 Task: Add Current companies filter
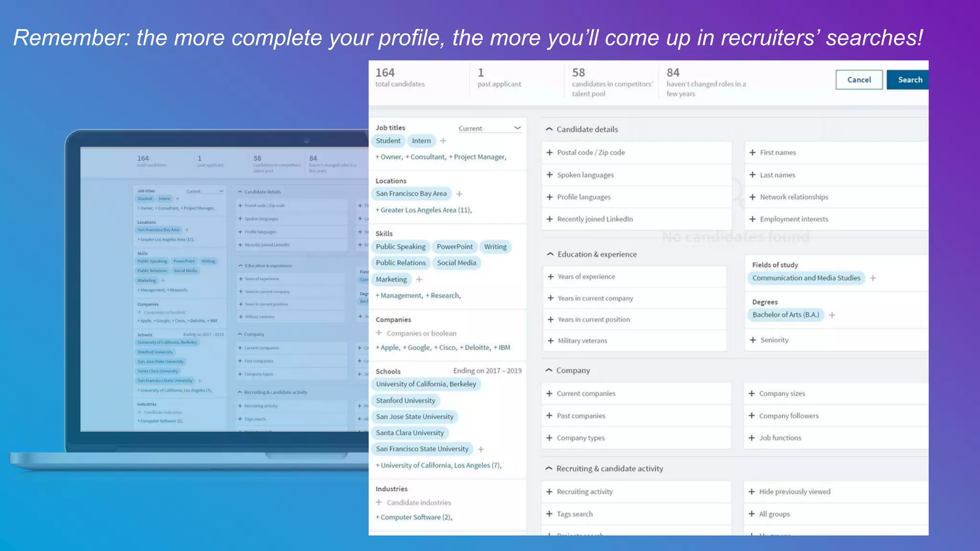click(636, 394)
